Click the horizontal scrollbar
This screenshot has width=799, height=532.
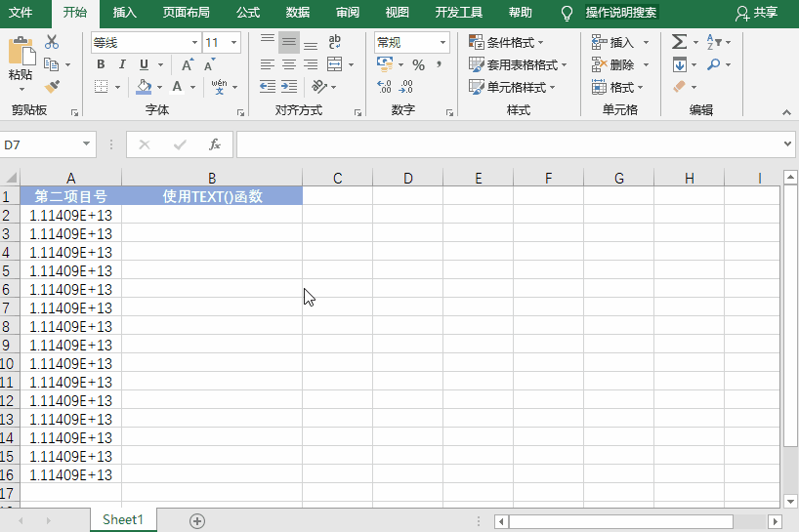coord(620,521)
